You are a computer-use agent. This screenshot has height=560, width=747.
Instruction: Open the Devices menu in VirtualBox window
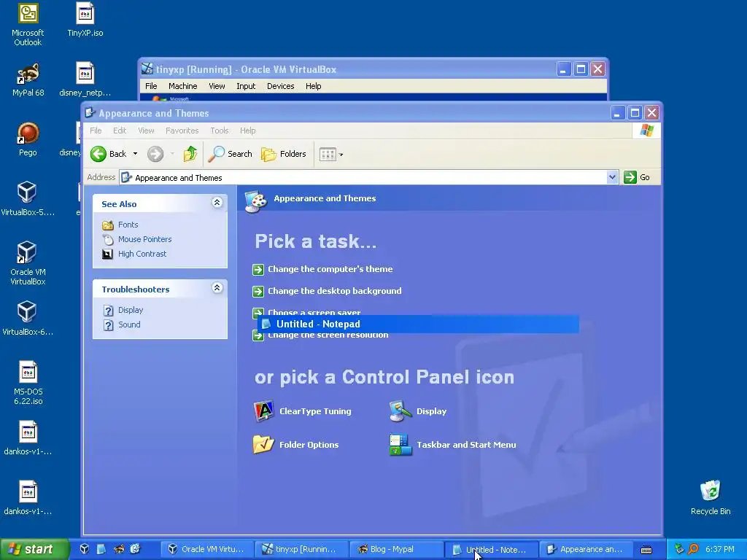tap(281, 86)
